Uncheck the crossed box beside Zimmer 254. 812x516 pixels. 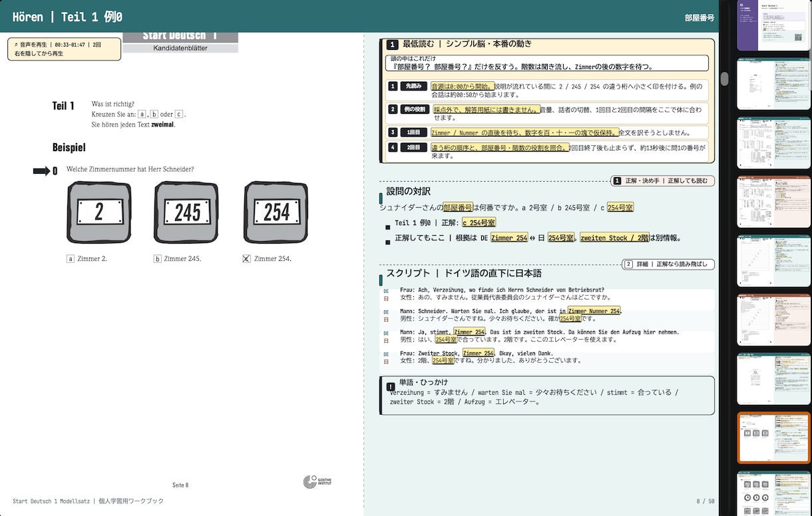246,259
